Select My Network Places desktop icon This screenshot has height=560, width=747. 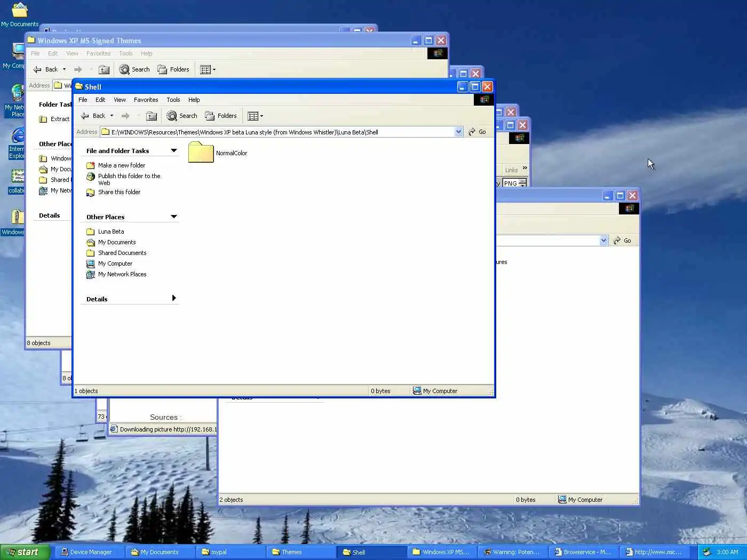[x=16, y=101]
